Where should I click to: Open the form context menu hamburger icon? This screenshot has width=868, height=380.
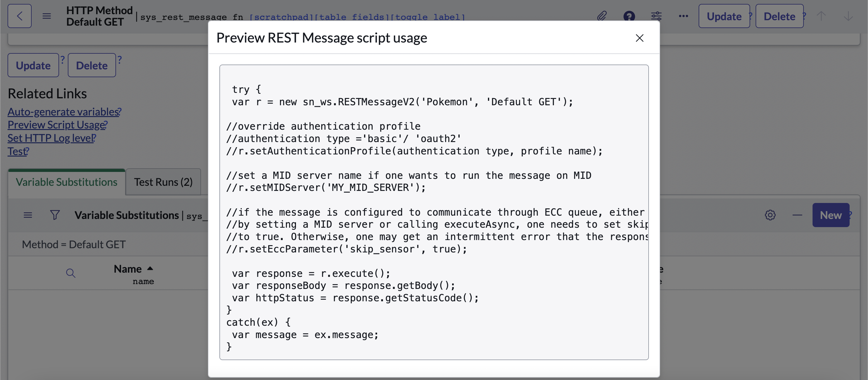[x=46, y=16]
